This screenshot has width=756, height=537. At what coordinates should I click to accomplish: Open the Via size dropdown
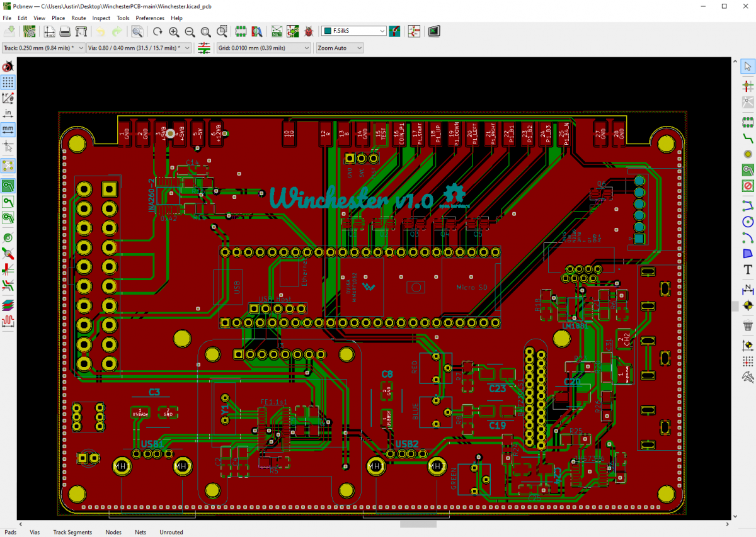coord(139,48)
